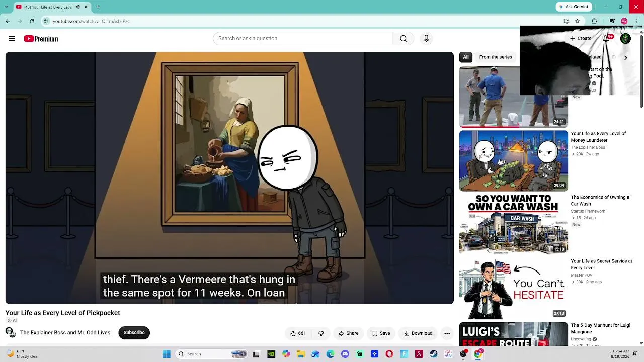The image size is (644, 362).
Task: Click the Create button
Action: [x=581, y=38]
